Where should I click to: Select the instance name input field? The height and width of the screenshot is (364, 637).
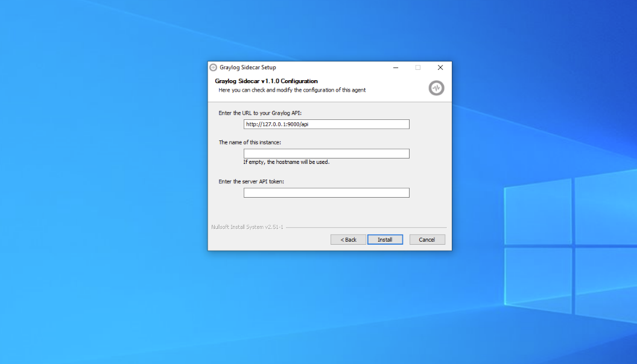pyautogui.click(x=326, y=154)
